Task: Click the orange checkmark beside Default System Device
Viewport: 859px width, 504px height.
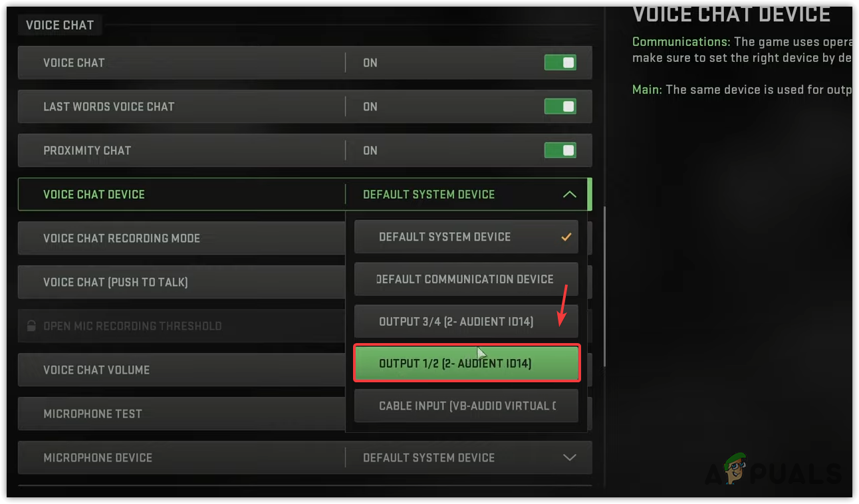Action: coord(566,237)
